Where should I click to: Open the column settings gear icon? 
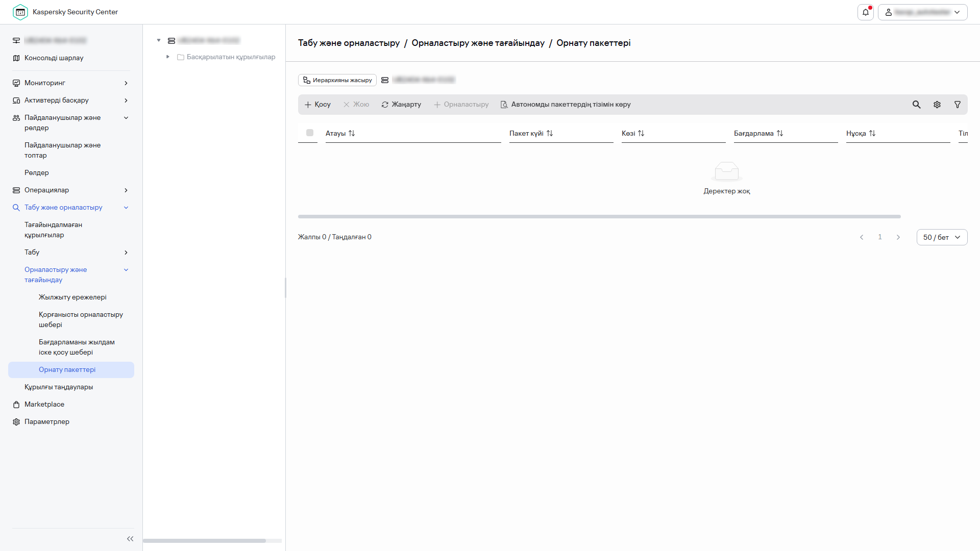click(937, 105)
